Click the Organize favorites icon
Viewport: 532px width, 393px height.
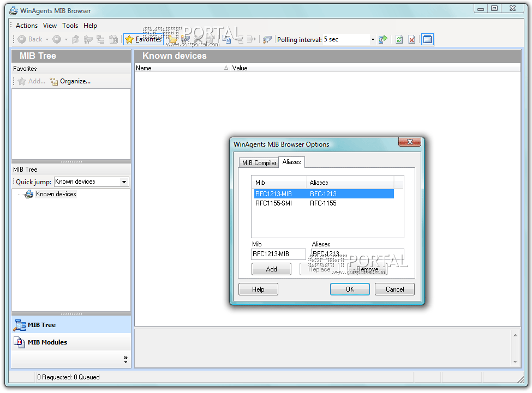(x=53, y=81)
